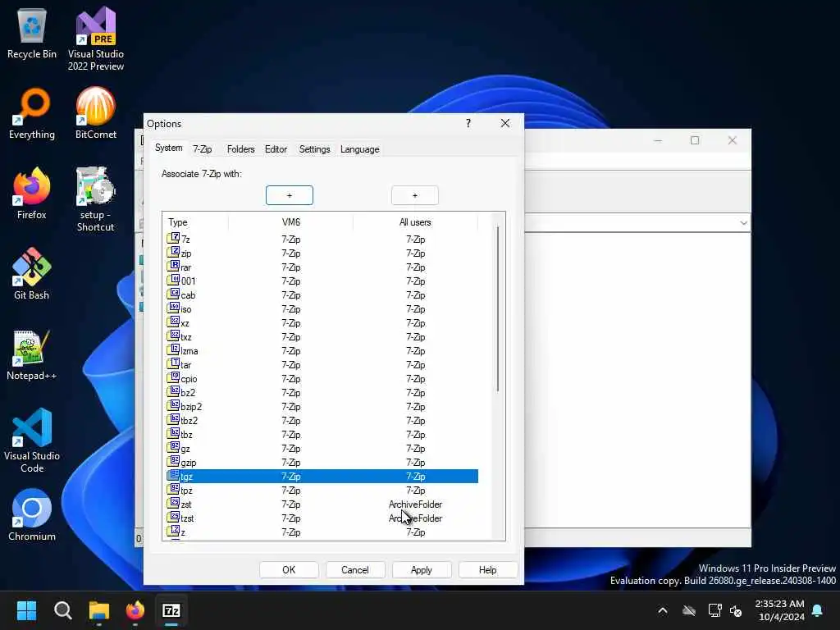Close the Options dialog
Screen dimensions: 840x630
tap(505, 123)
